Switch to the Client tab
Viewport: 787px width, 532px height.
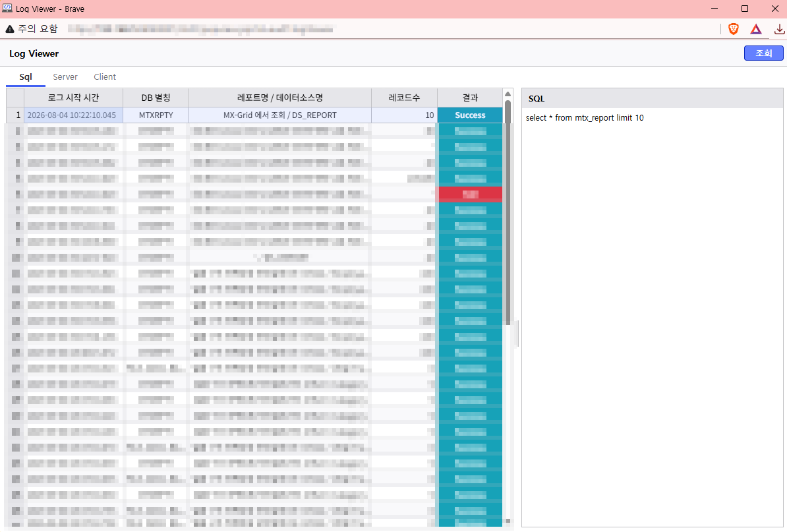point(104,76)
